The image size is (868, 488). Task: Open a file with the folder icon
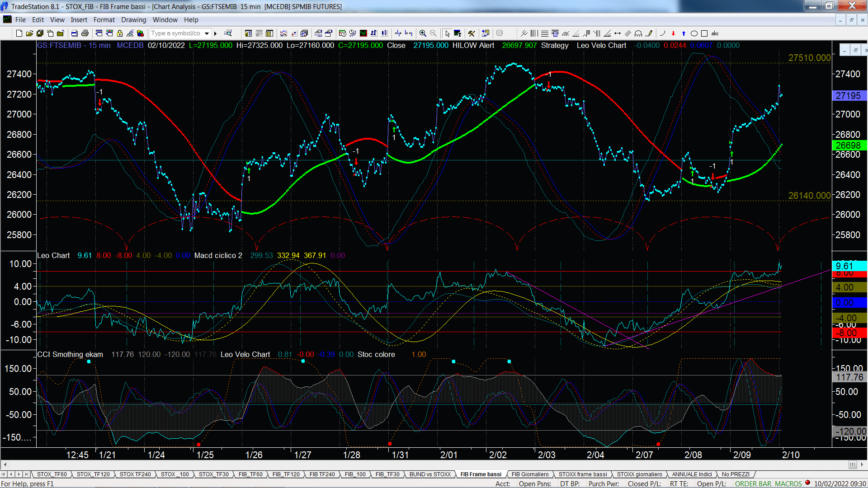tap(29, 33)
